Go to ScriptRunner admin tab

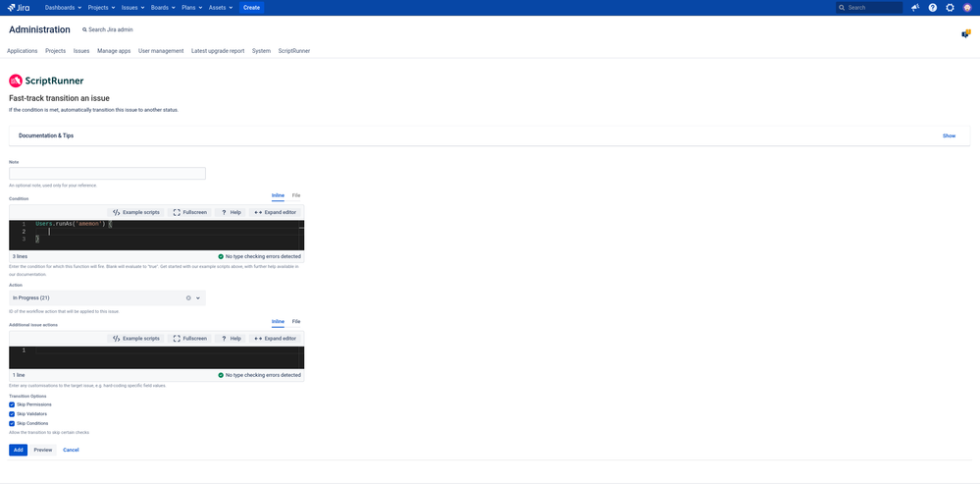[x=293, y=51]
